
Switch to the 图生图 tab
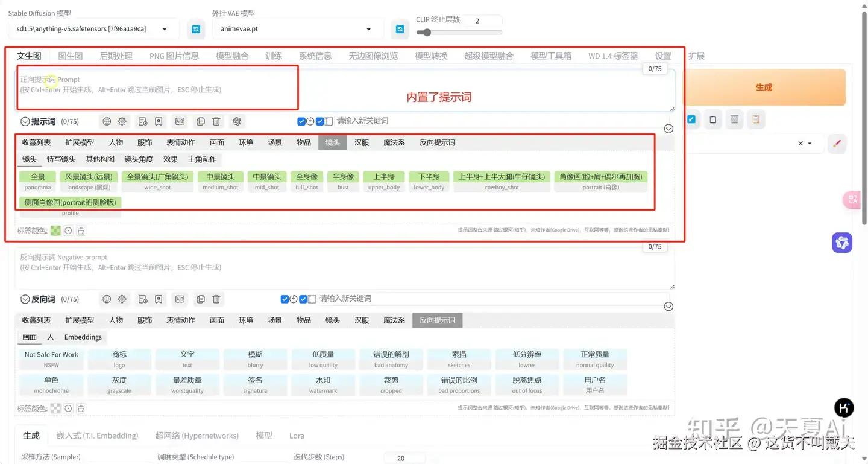pyautogui.click(x=71, y=56)
